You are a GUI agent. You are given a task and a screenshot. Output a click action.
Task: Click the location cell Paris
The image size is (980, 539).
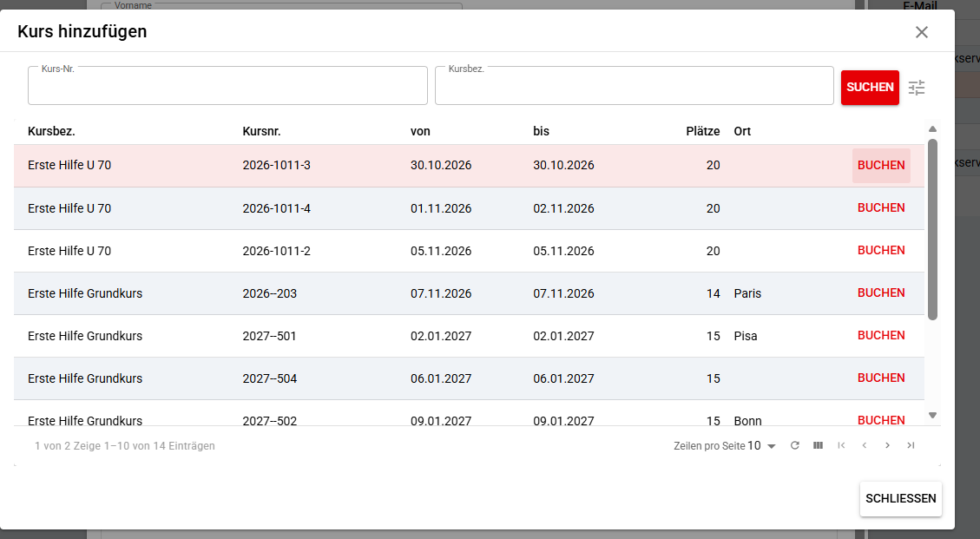click(747, 293)
